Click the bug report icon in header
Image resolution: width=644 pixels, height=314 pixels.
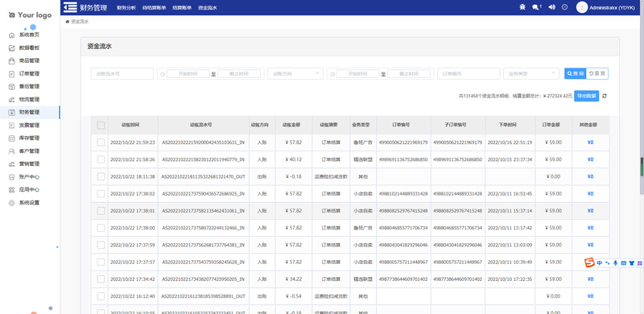pyautogui.click(x=522, y=7)
